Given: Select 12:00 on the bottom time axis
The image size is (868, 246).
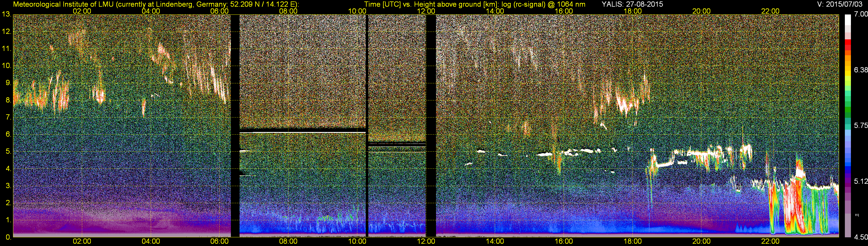Looking at the screenshot, I should pyautogui.click(x=426, y=241).
